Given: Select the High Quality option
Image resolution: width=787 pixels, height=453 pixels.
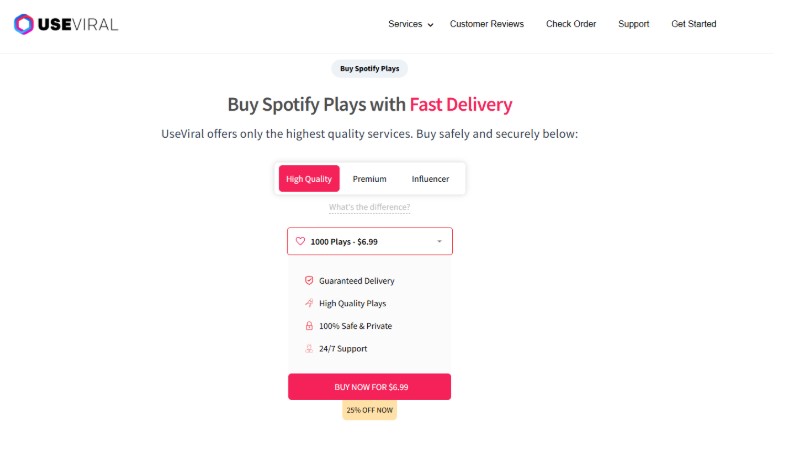Looking at the screenshot, I should pos(309,179).
